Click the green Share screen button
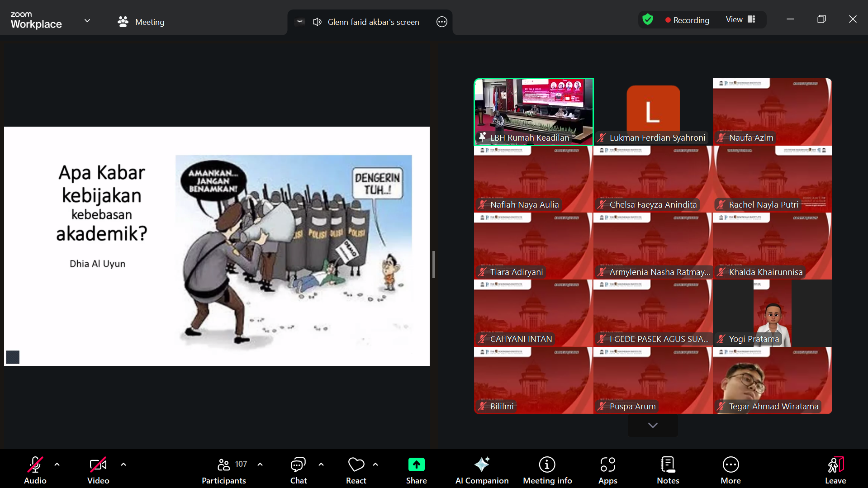This screenshot has width=868, height=488. 416,470
